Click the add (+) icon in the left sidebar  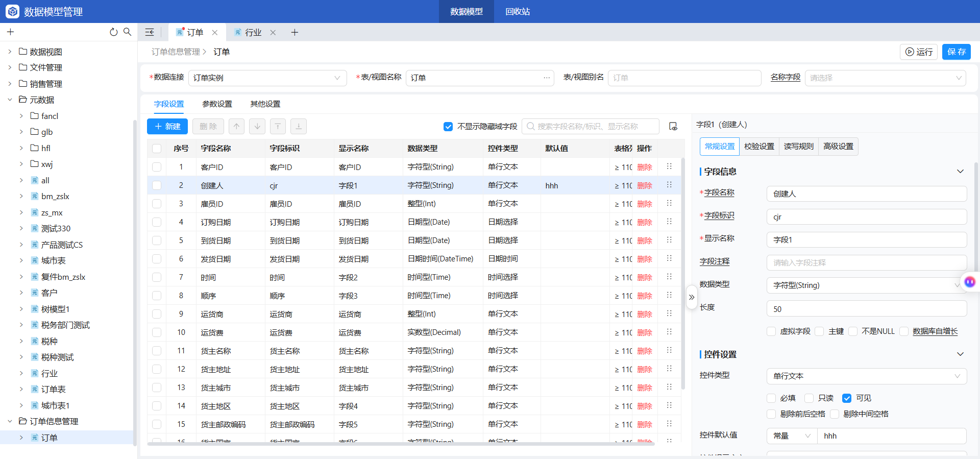click(10, 32)
